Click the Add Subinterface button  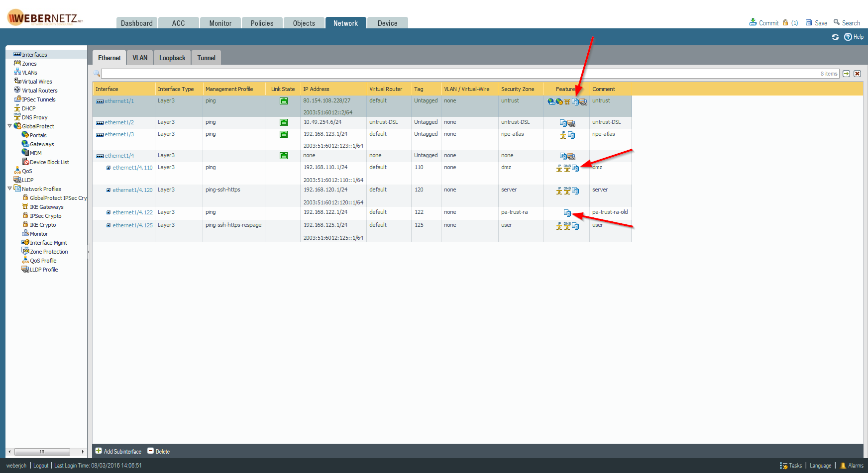coord(118,451)
